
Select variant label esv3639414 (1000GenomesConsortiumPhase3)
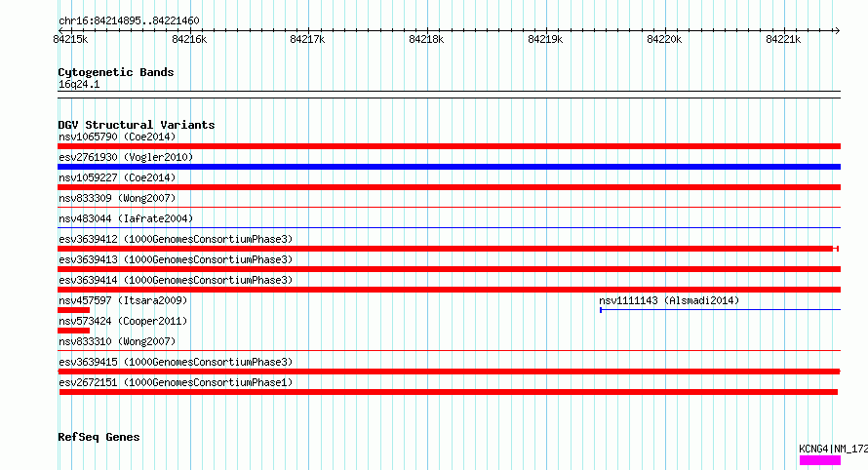click(x=176, y=280)
